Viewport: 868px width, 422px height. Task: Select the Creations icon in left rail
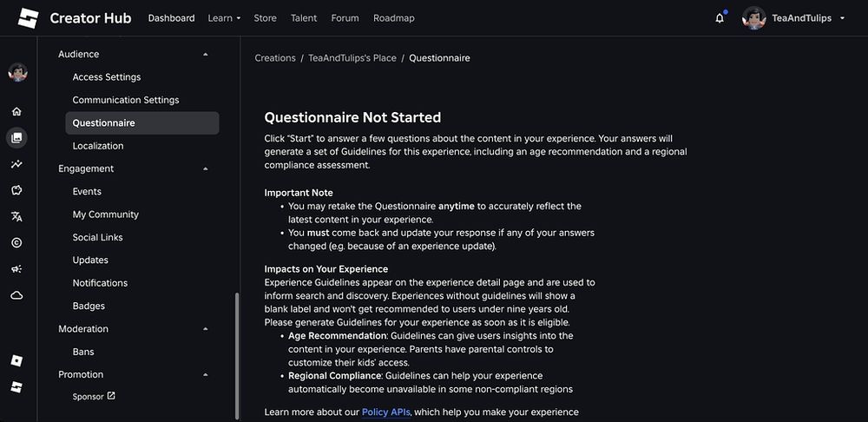17,137
